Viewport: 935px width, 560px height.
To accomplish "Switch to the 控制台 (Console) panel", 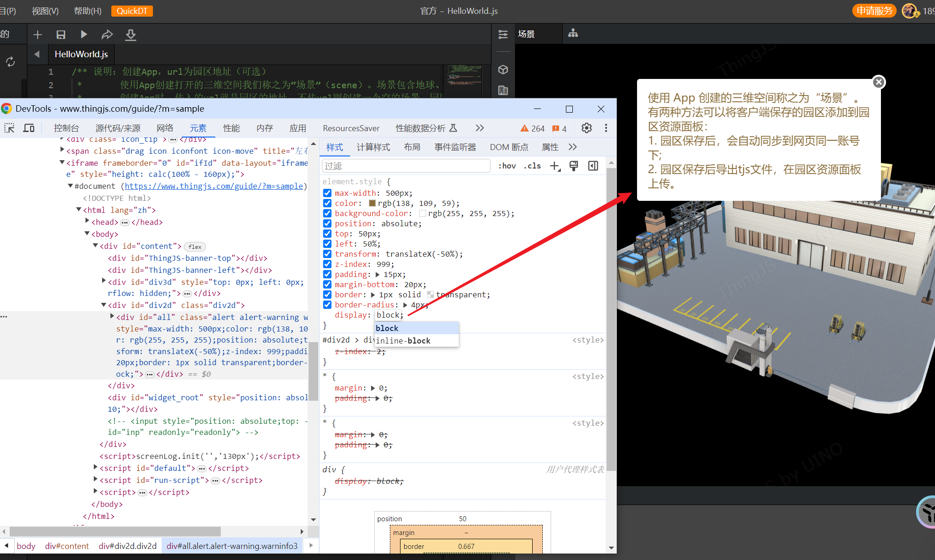I will [x=67, y=128].
